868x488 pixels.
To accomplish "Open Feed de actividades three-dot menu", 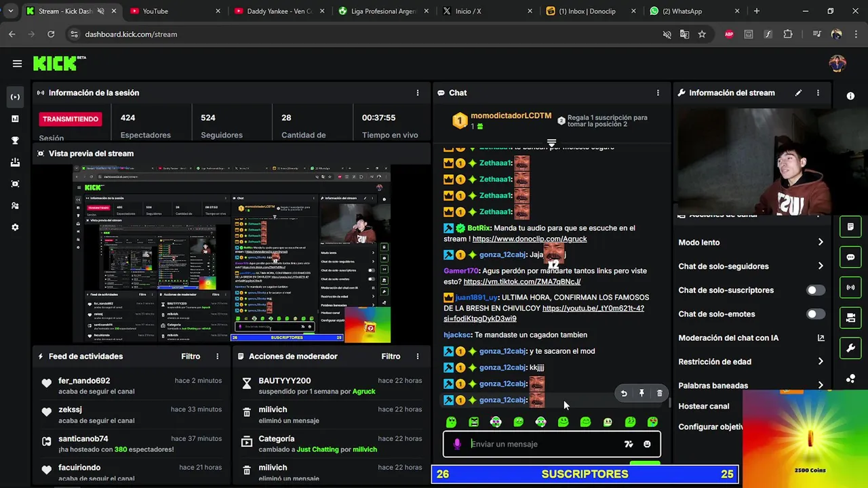I will pos(218,356).
